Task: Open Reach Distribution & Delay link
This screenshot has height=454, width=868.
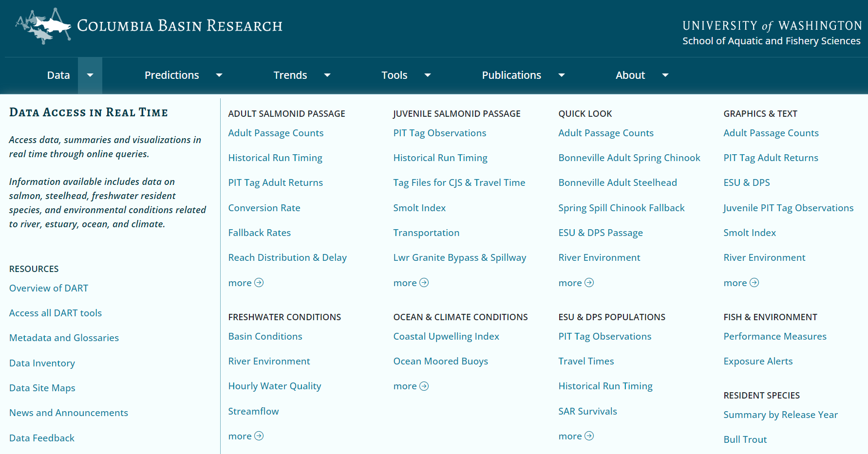Action: 287,257
